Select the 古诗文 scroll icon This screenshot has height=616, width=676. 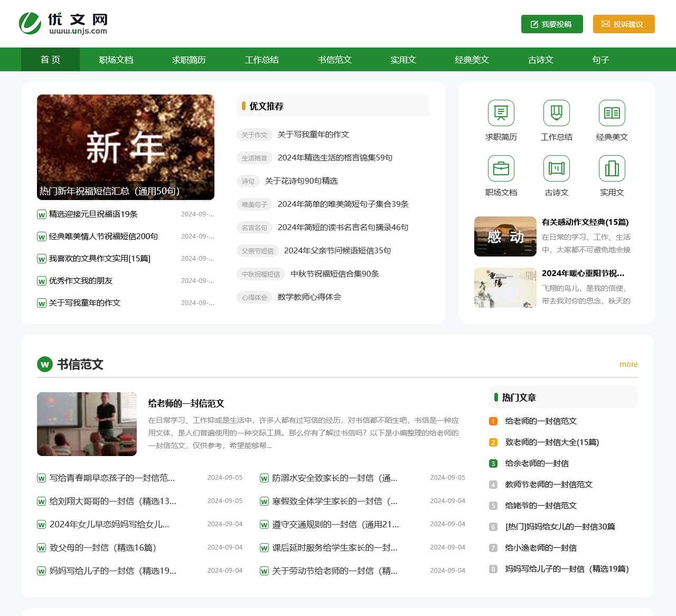pos(556,168)
